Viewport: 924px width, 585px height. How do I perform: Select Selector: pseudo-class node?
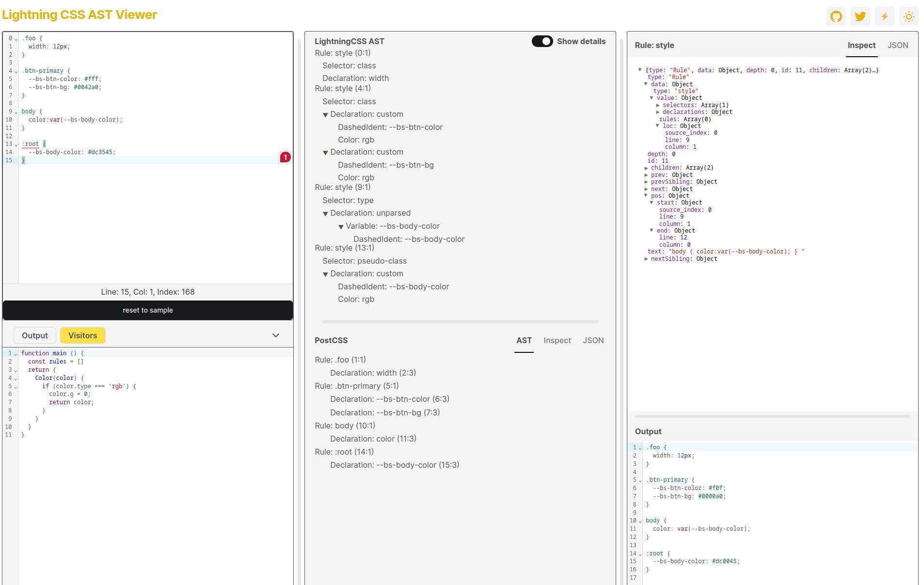(365, 261)
